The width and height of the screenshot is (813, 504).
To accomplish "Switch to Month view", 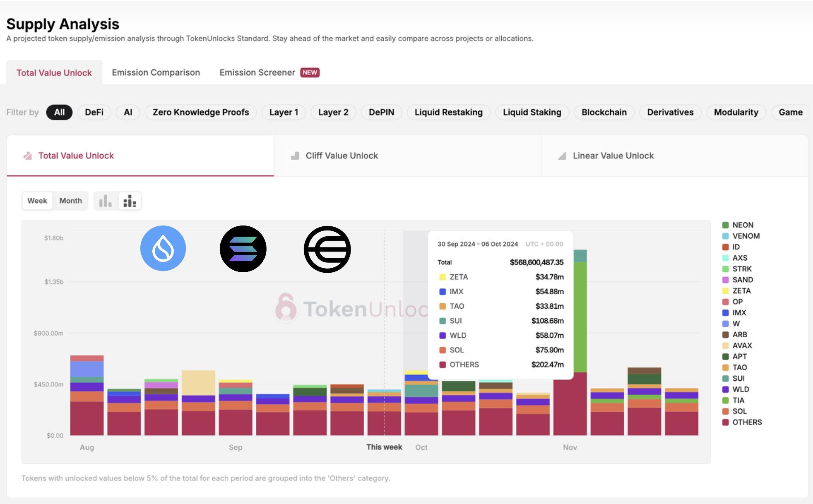I will 70,200.
